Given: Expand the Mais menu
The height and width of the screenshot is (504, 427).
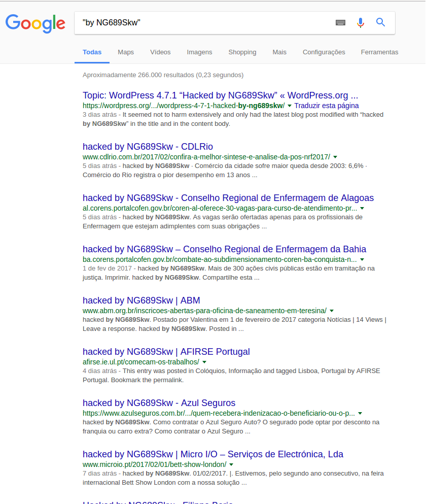Looking at the screenshot, I should tap(279, 52).
